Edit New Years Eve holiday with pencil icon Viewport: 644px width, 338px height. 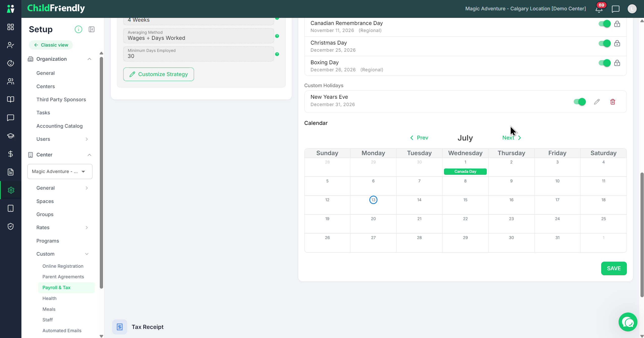[x=597, y=102]
